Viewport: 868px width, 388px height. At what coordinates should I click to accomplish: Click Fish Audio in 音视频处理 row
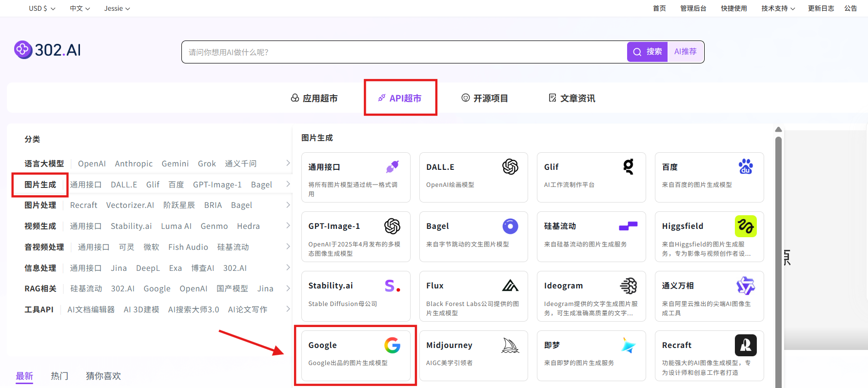click(x=188, y=247)
